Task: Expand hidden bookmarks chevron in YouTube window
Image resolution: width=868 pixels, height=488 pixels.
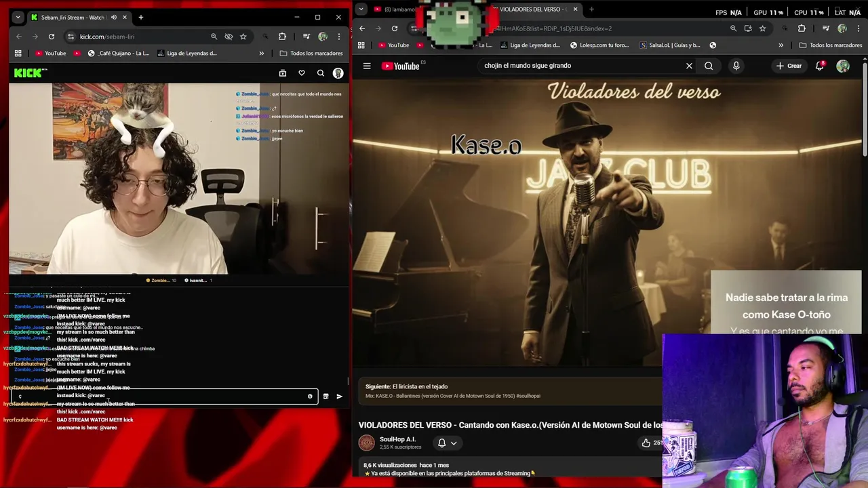Action: pyautogui.click(x=781, y=45)
